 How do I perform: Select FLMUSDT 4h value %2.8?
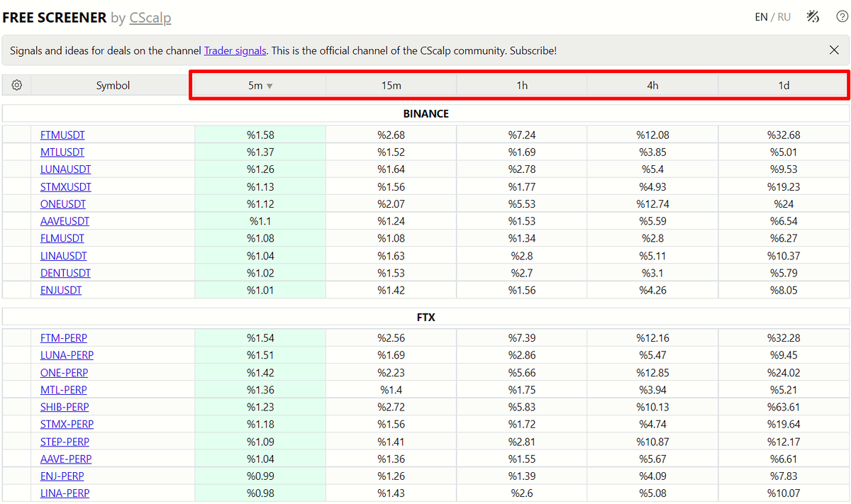pos(652,238)
